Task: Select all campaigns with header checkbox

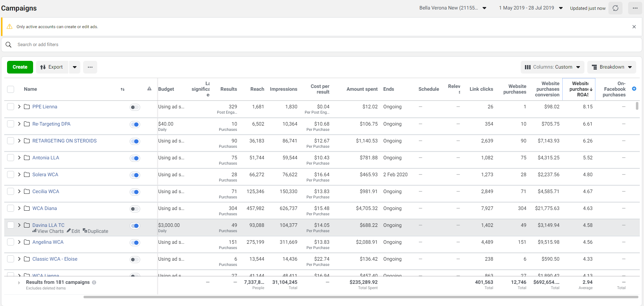Action: point(11,89)
